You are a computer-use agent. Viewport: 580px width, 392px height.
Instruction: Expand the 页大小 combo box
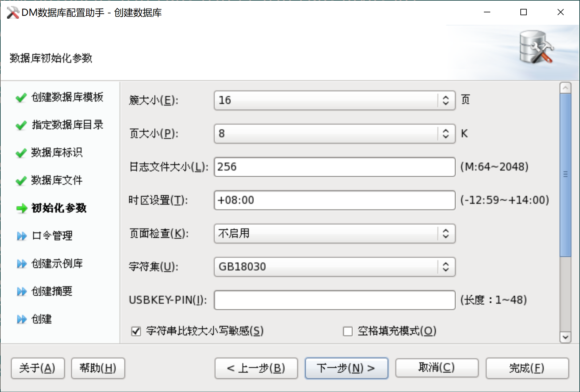point(446,134)
